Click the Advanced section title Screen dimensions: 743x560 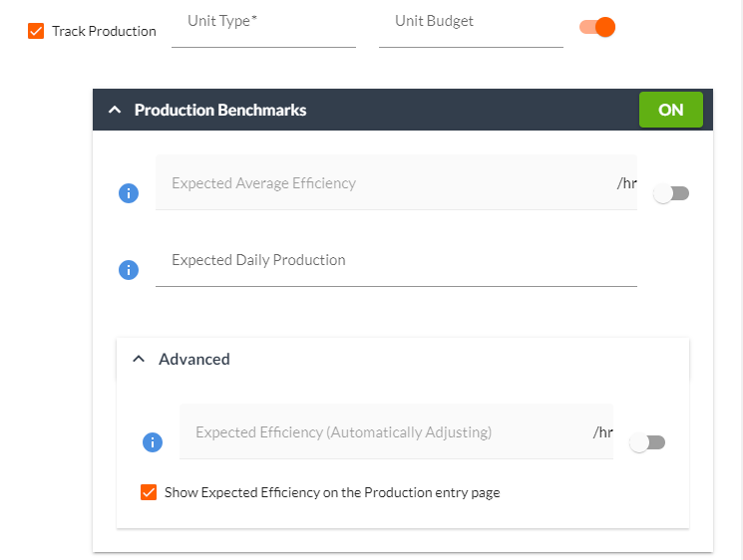(x=194, y=359)
